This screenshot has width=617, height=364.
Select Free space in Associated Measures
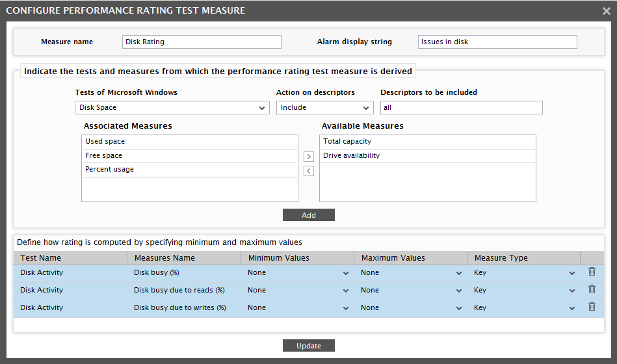point(190,156)
